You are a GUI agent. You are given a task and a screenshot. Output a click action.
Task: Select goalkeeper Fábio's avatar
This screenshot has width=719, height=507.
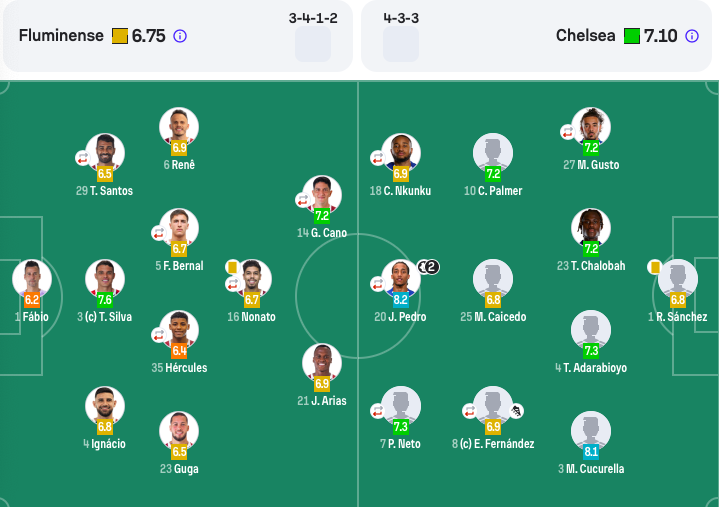pos(32,278)
